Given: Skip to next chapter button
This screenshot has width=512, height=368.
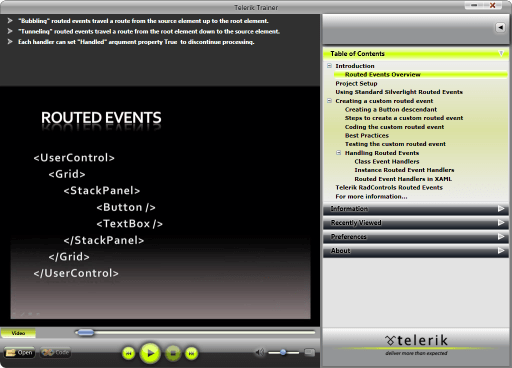Looking at the screenshot, I should (x=191, y=353).
